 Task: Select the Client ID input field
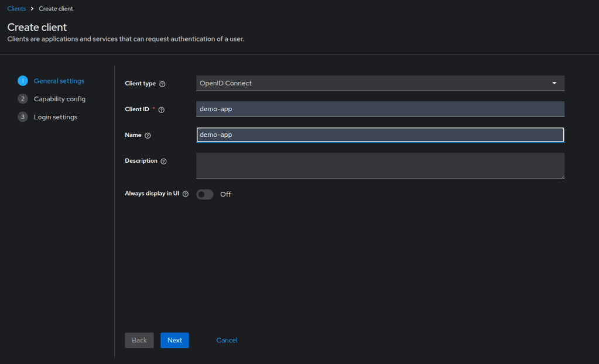(x=381, y=109)
